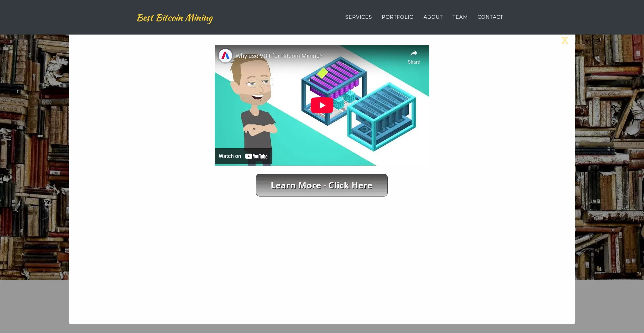Open video title 'Why use VBit for Bitcoin Mining?'
Image resolution: width=644 pixels, height=333 pixels.
click(x=279, y=56)
